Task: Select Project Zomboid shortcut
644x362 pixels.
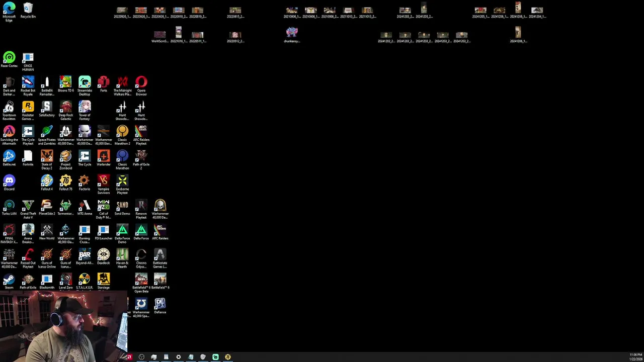Action: coord(66,160)
